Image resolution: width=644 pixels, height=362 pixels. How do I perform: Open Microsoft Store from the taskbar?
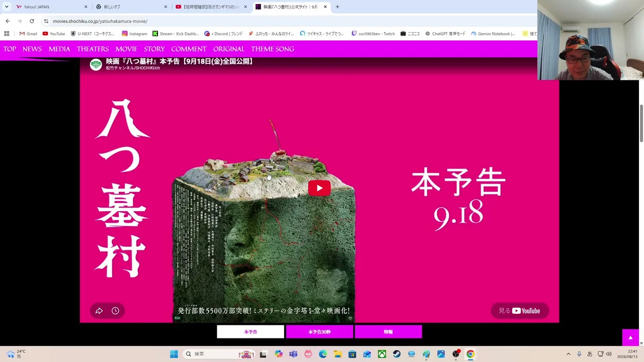[352, 354]
